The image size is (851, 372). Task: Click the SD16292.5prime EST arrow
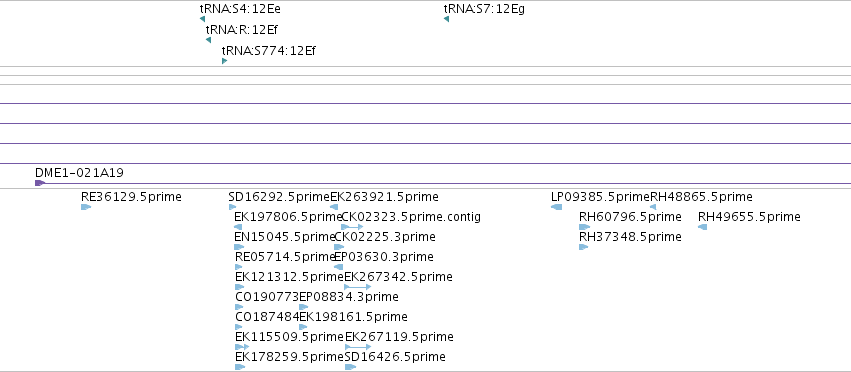point(232,207)
